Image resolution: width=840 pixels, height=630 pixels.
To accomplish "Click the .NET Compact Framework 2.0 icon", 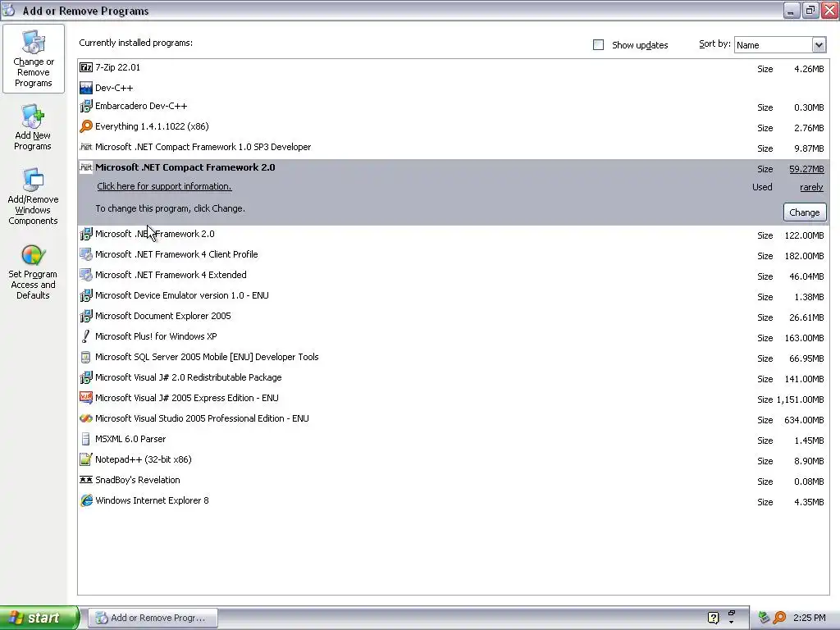I will pyautogui.click(x=85, y=167).
